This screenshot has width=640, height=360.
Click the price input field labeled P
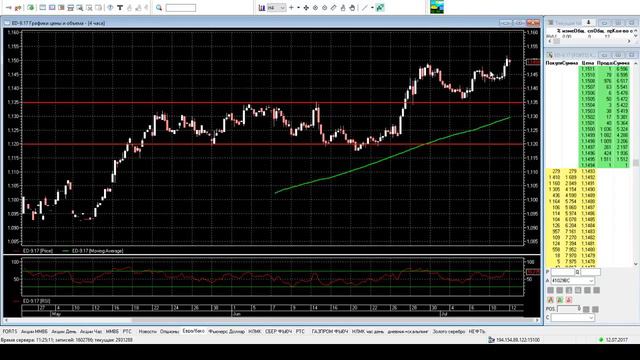563,272
